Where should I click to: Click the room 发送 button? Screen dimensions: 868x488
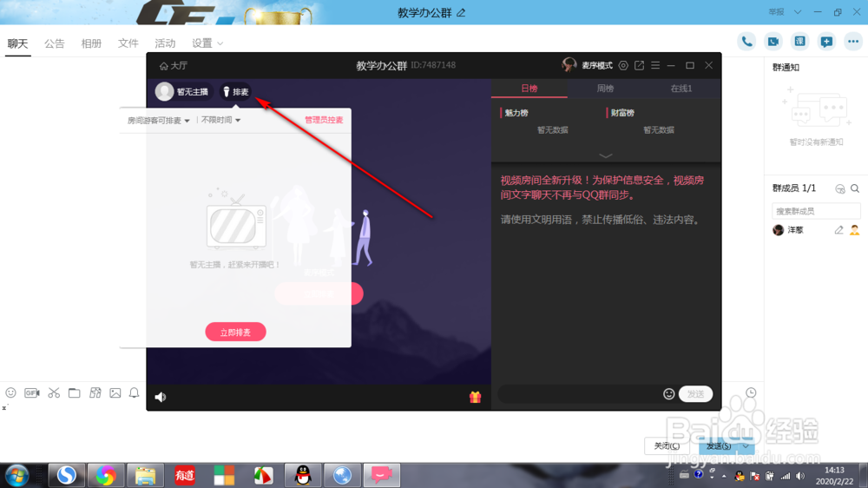[696, 394]
